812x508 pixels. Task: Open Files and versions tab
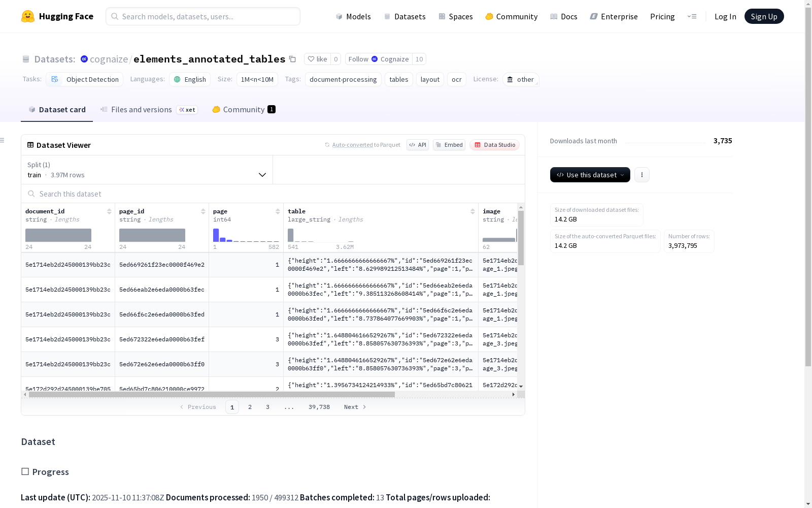[x=149, y=110]
